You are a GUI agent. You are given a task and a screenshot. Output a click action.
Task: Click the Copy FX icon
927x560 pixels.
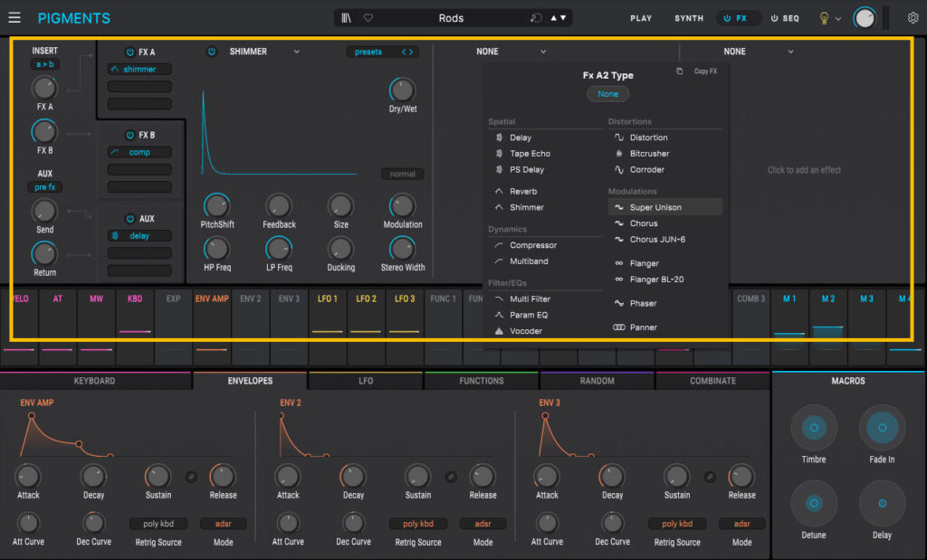click(x=679, y=71)
